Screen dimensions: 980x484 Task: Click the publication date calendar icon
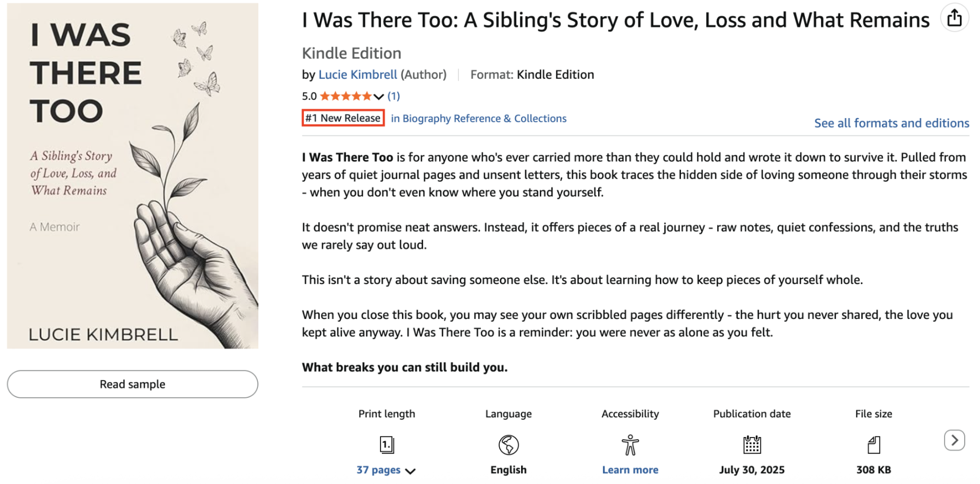coord(752,445)
